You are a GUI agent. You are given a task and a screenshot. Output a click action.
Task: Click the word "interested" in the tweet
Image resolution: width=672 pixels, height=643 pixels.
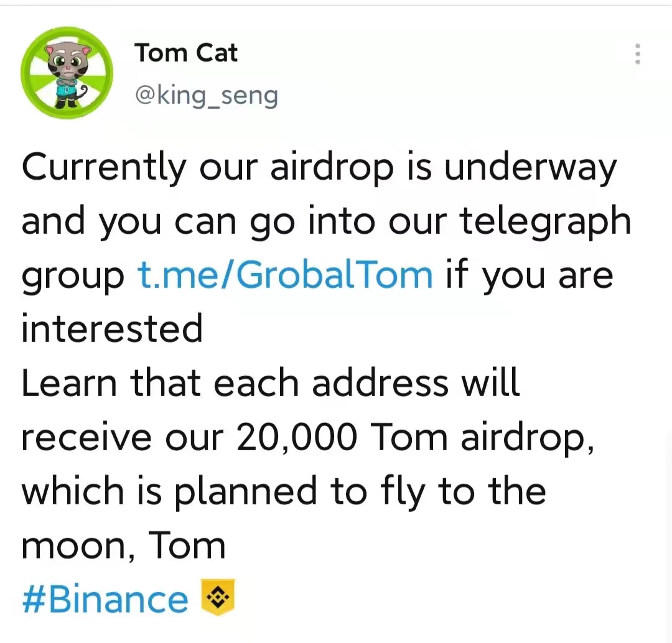112,328
